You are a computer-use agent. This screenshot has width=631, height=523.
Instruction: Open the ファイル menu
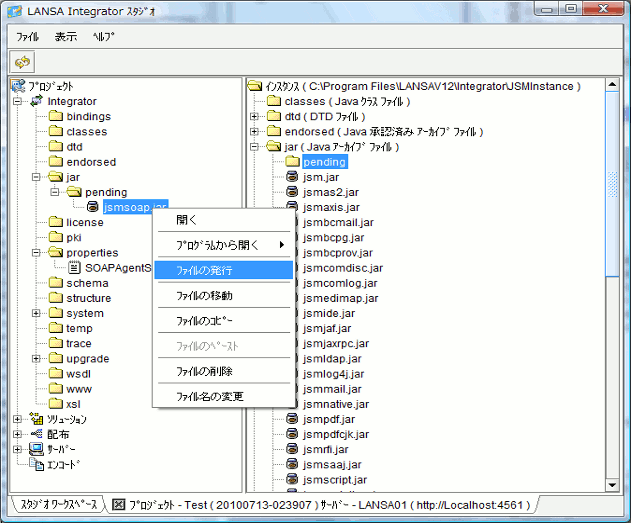click(x=27, y=37)
